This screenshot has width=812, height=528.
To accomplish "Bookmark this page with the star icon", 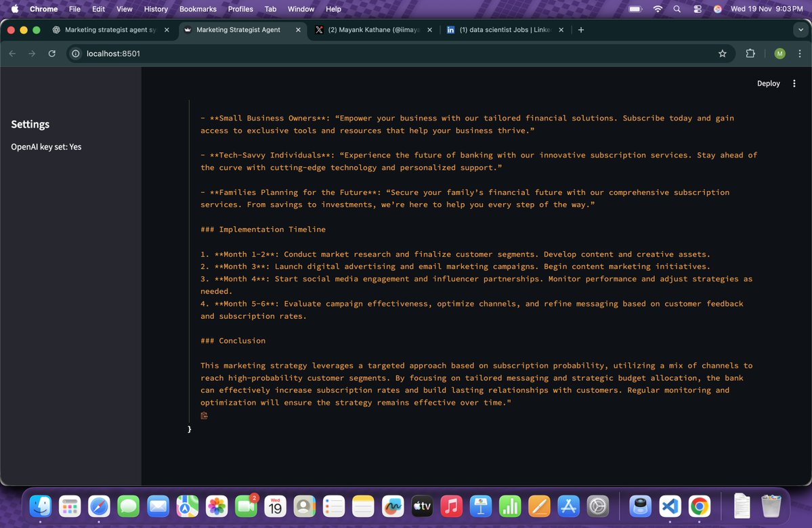I will point(723,53).
